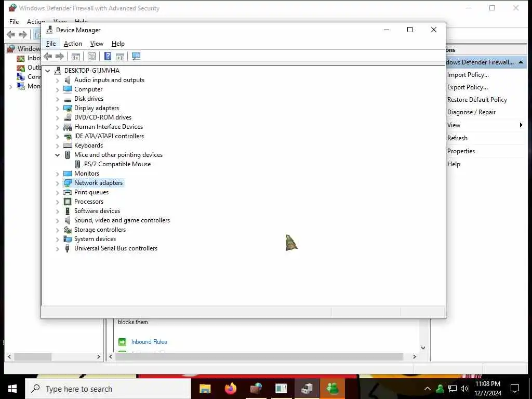Open Firefox from the taskbar
The image size is (532, 399).
(x=230, y=389)
